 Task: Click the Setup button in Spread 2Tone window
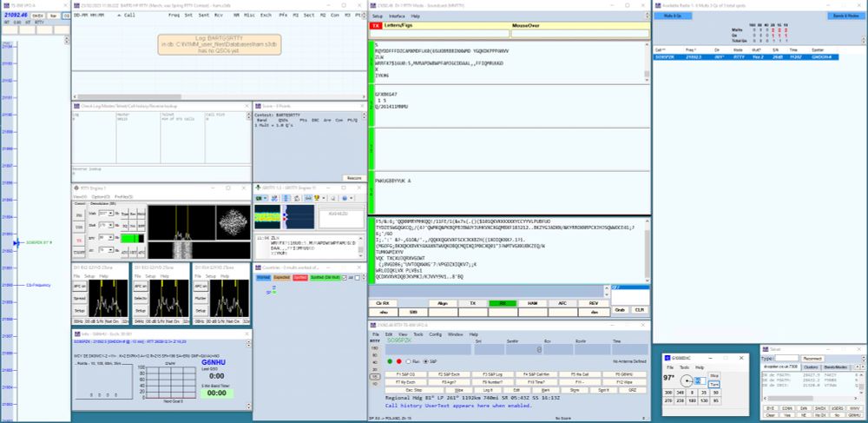pyautogui.click(x=80, y=311)
